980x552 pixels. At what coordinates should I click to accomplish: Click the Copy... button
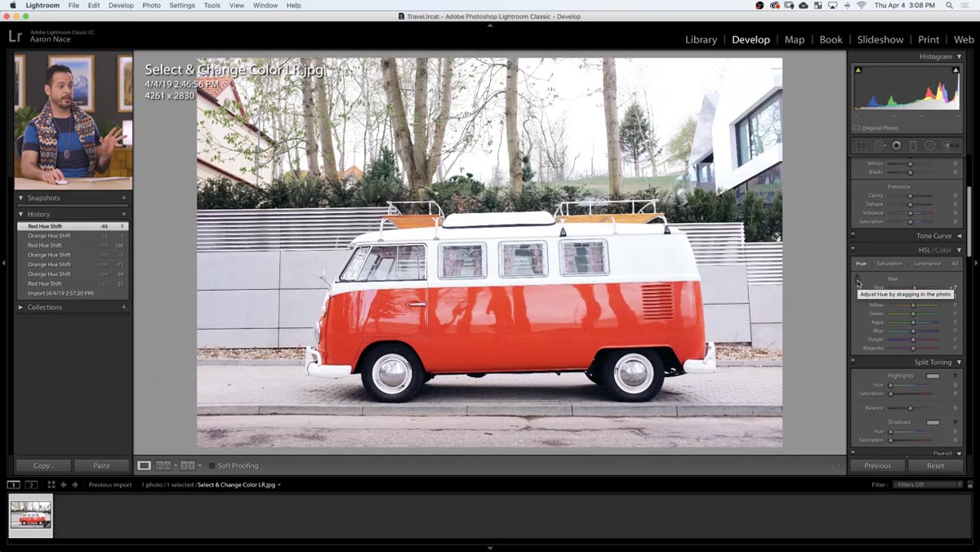coord(43,465)
